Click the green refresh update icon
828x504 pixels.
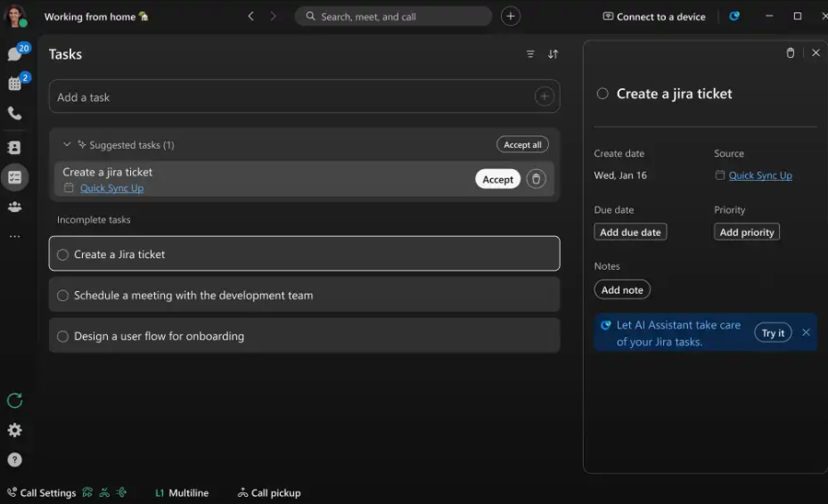(x=15, y=401)
